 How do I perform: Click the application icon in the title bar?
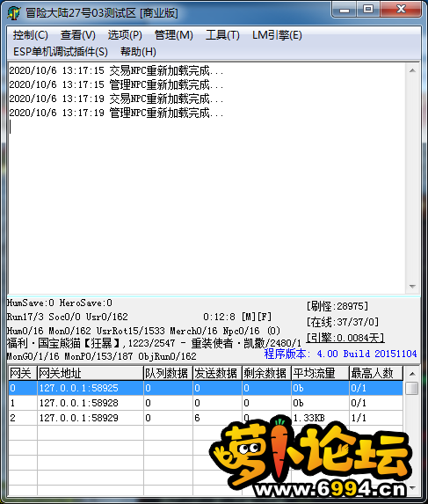pos(14,13)
